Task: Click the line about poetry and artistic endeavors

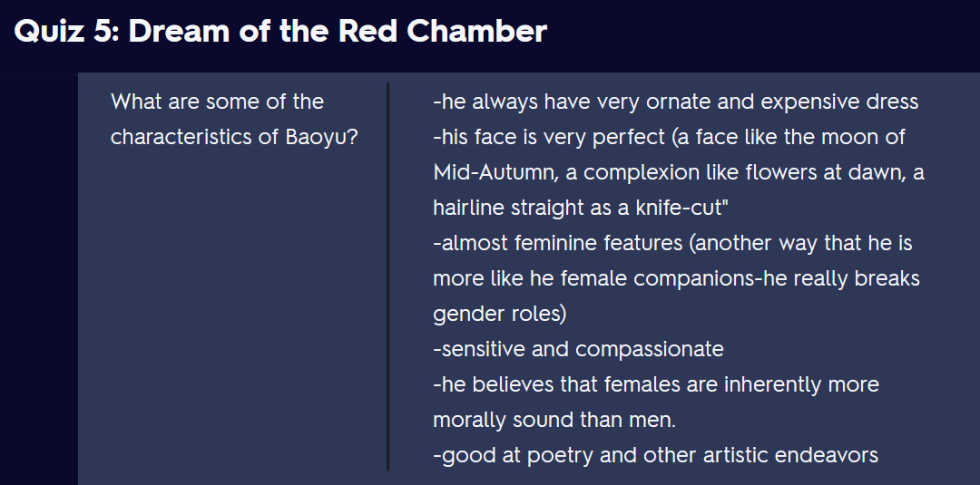Action: [x=656, y=455]
